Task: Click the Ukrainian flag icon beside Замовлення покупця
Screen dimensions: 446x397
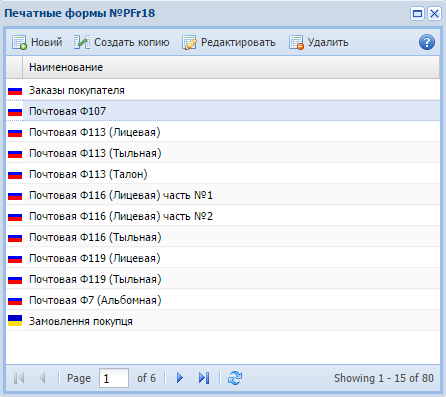Action: 15,320
